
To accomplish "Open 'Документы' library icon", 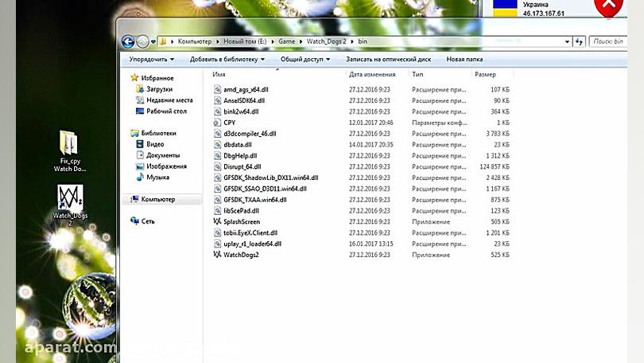I will tap(140, 155).
